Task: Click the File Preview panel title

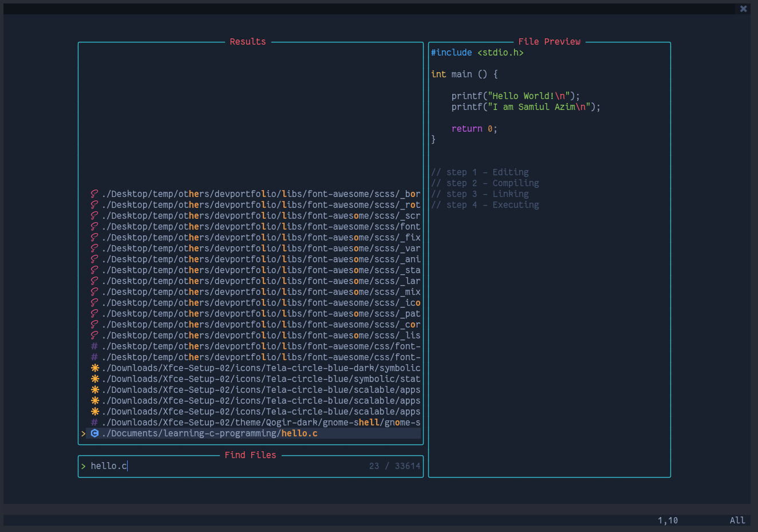Action: tap(549, 42)
